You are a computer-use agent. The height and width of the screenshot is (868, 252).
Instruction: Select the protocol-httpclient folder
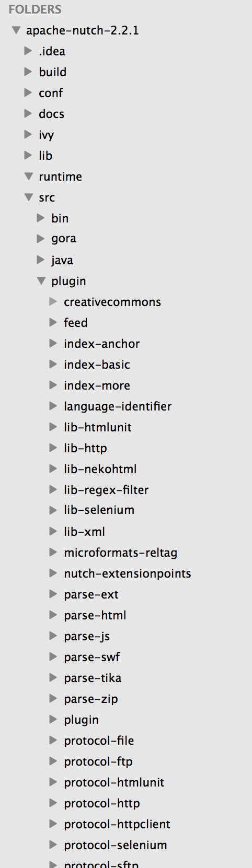tap(117, 824)
